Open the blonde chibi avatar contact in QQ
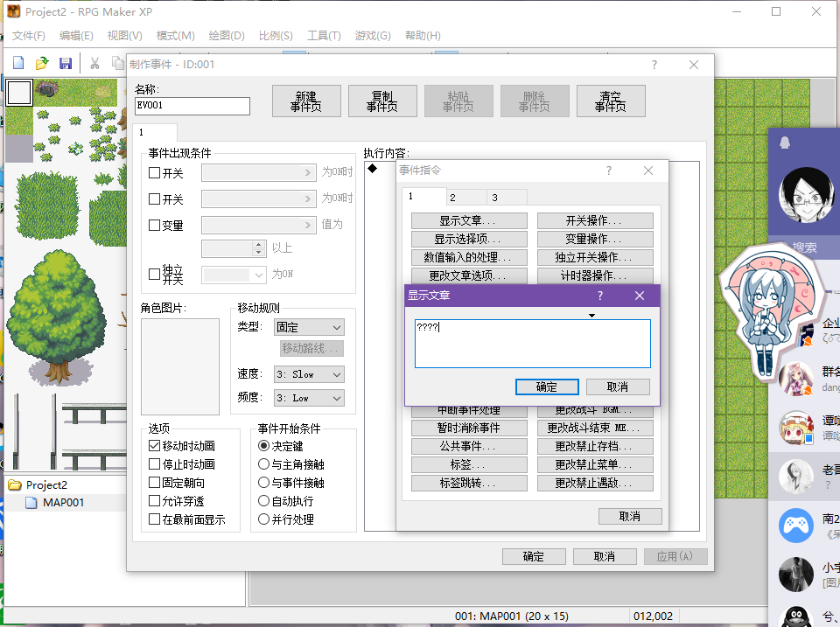Viewport: 840px width, 627px height. pos(795,428)
